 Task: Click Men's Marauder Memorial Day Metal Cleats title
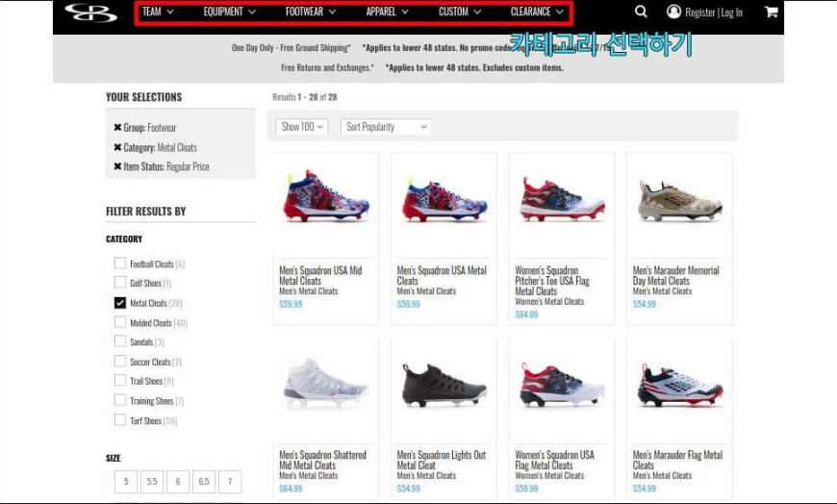675,275
